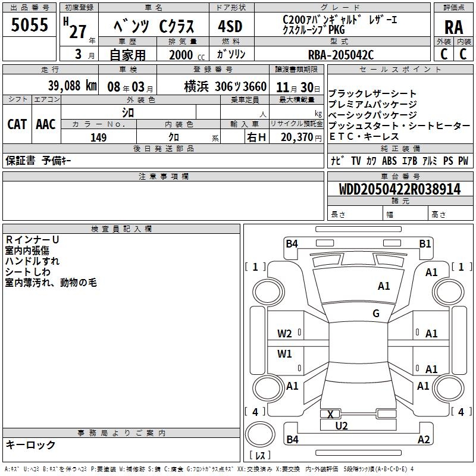Select the X replaced-panel marker at rear
The image size is (476, 476).
pos(330,414)
